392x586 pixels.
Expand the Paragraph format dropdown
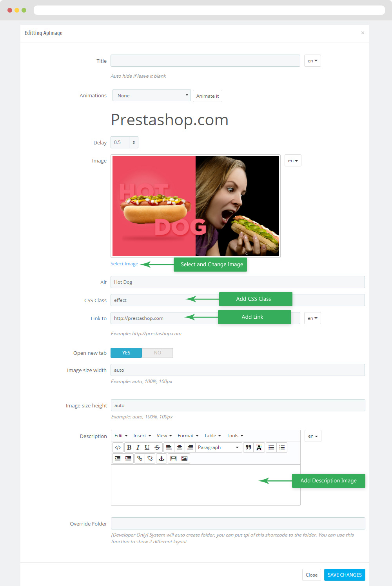218,447
